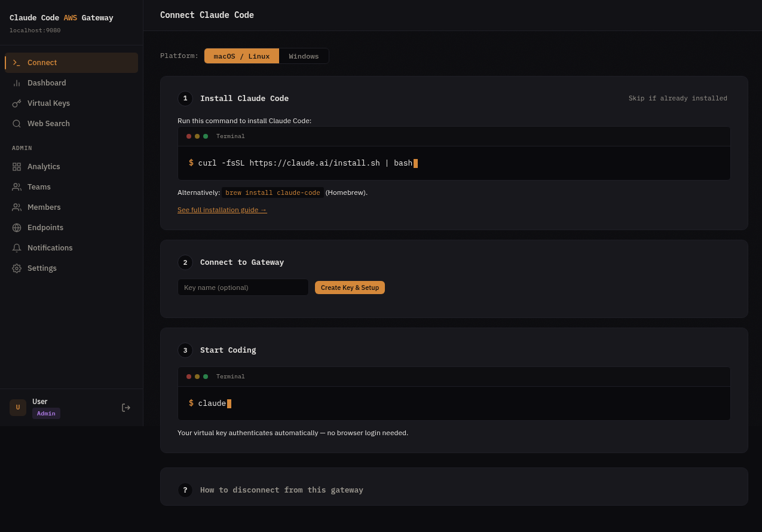Click the Create Key & Setup button
This screenshot has height=532, width=762.
click(x=350, y=287)
